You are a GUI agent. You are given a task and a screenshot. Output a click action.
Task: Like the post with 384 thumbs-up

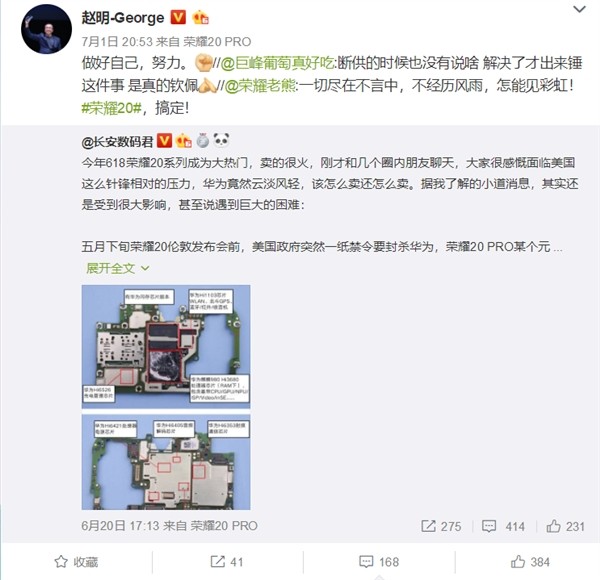point(530,562)
